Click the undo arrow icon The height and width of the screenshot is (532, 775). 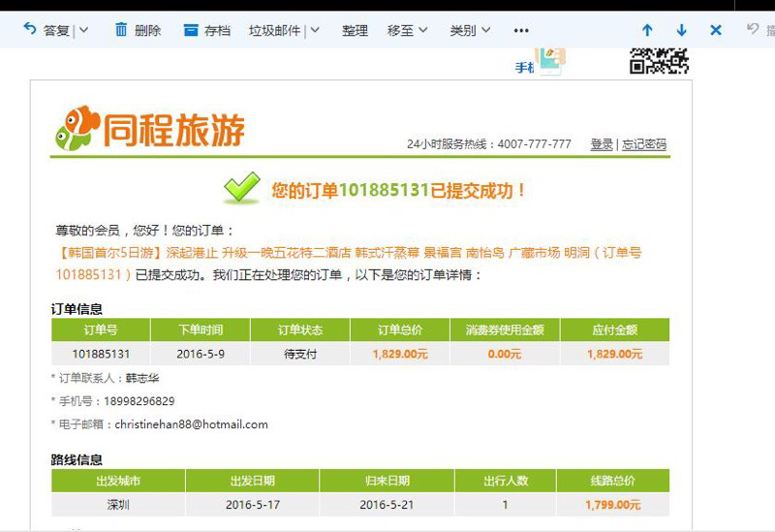(x=753, y=29)
